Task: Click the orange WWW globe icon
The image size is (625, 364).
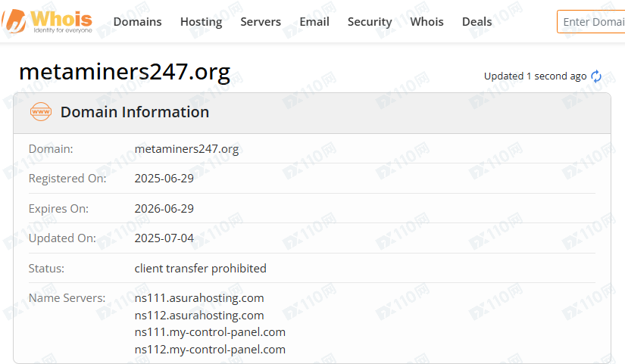Action: pyautogui.click(x=40, y=112)
